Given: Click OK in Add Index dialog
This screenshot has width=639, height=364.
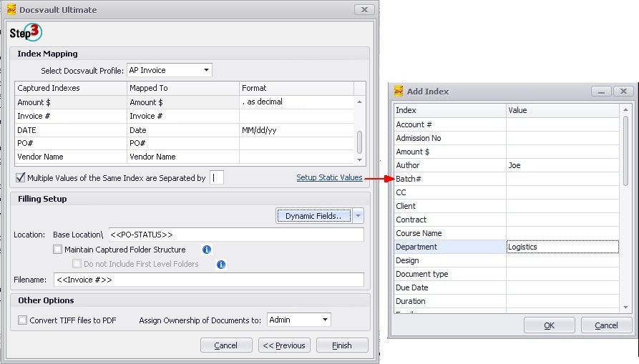Looking at the screenshot, I should (549, 325).
